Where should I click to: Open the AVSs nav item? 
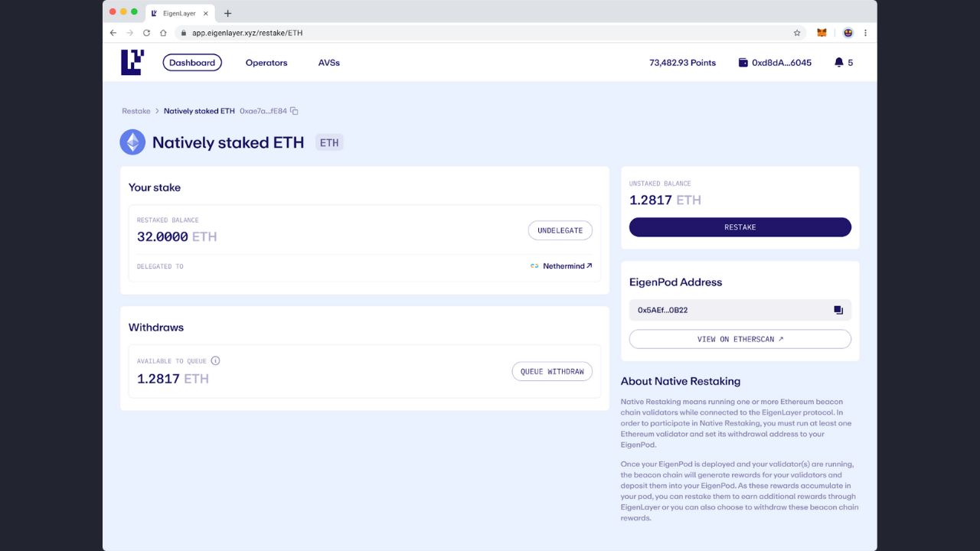tap(328, 63)
